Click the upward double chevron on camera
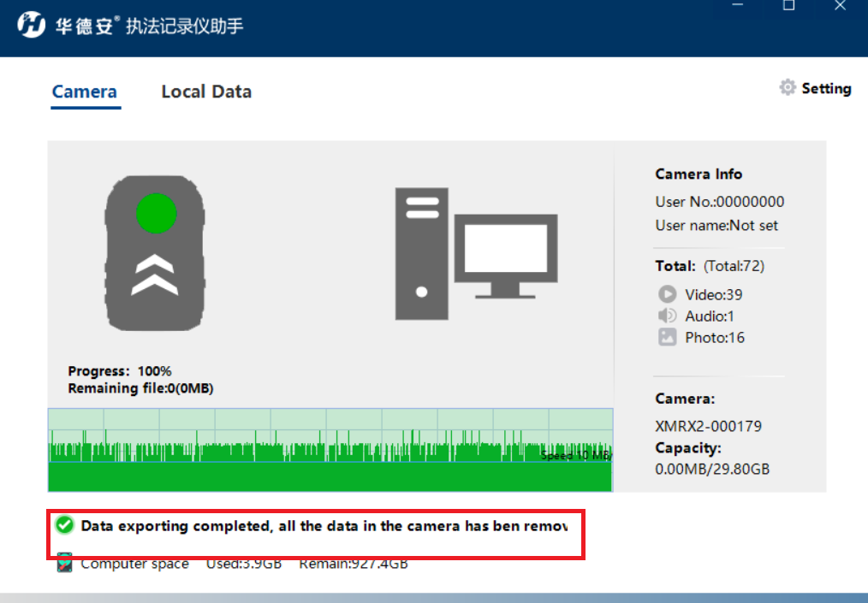The image size is (868, 603). point(155,275)
